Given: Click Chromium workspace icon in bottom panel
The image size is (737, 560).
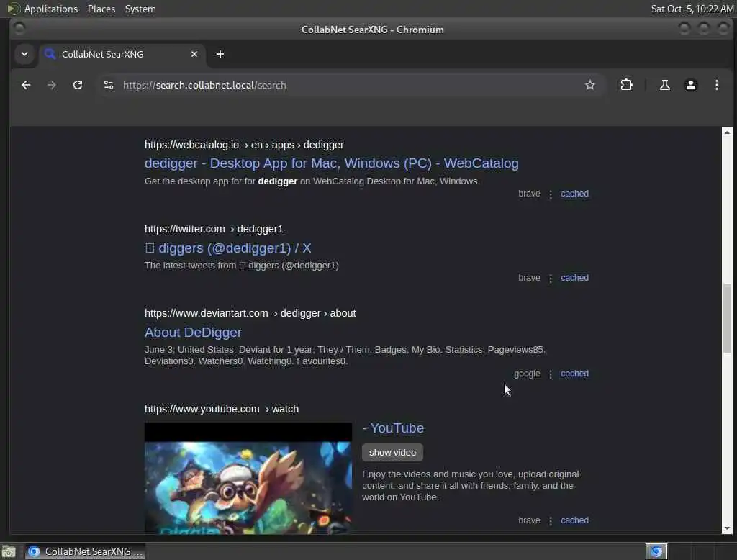Looking at the screenshot, I should (x=656, y=551).
